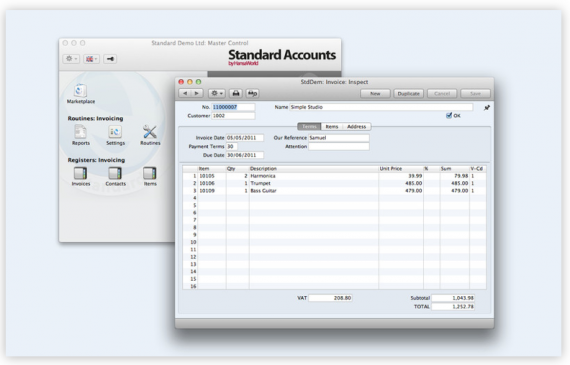Print the invoice with printer icon
Screen dimensions: 570x365
(236, 93)
